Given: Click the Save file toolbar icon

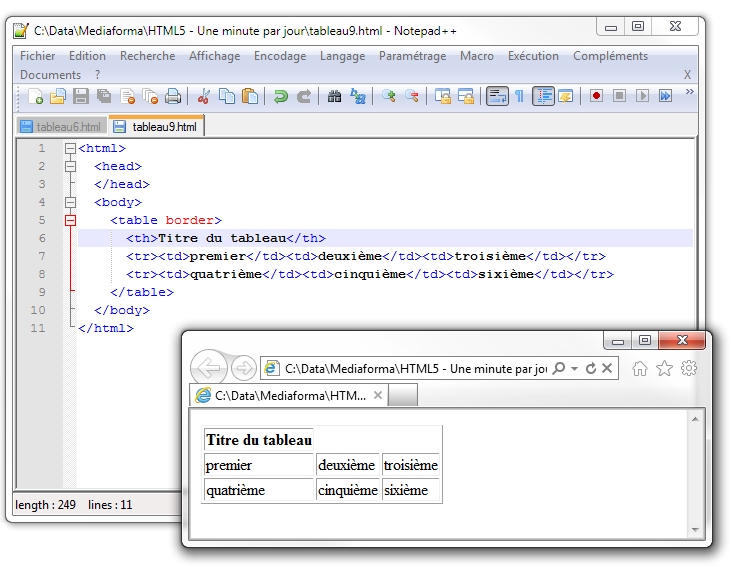Looking at the screenshot, I should tap(81, 97).
